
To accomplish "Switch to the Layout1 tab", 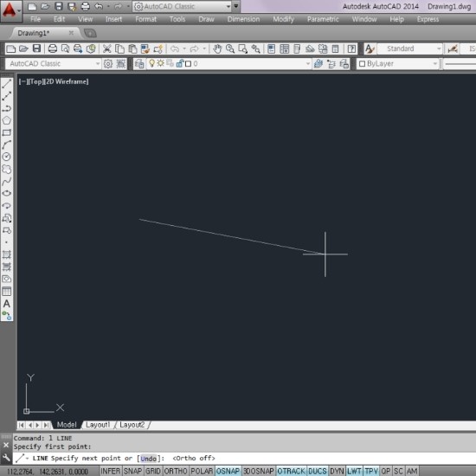I will point(98,425).
